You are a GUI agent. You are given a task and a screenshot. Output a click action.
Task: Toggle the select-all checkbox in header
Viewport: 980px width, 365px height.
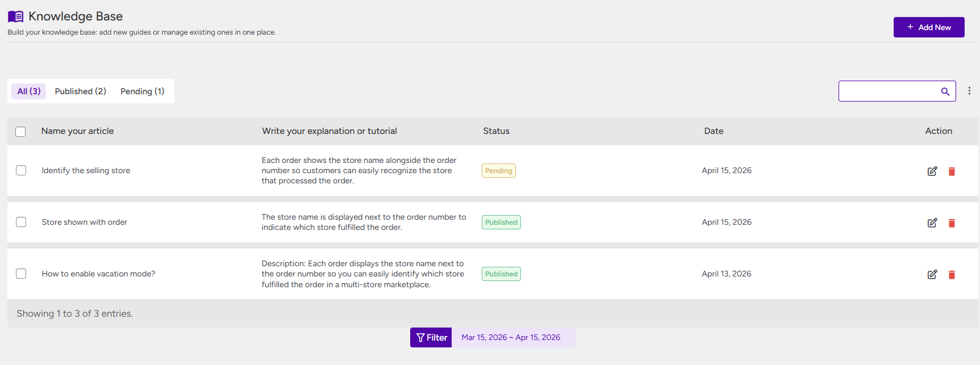20,132
